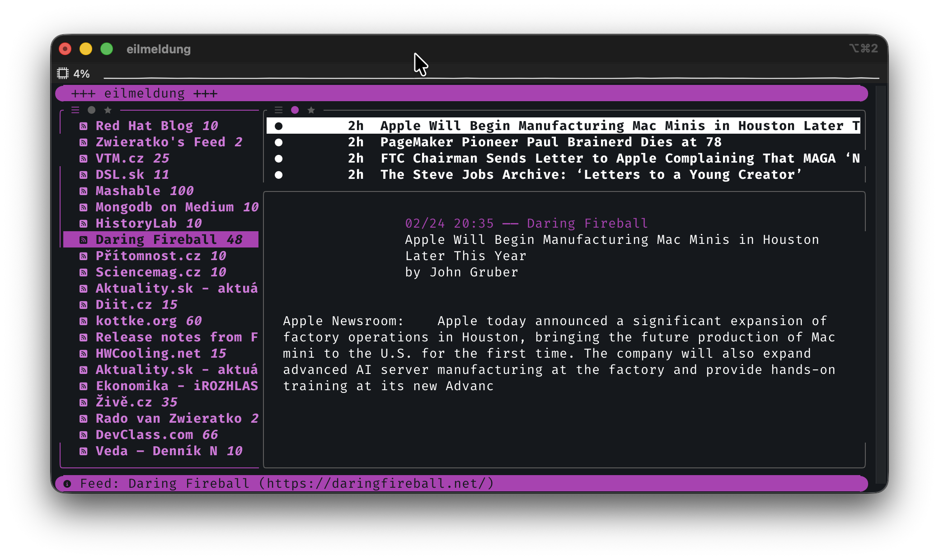The image size is (939, 560).
Task: Open the Release notes from F feed
Action: 161,337
